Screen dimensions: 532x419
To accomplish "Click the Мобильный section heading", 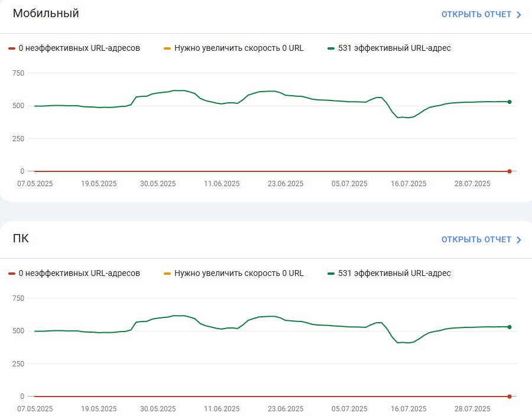I will tap(46, 13).
